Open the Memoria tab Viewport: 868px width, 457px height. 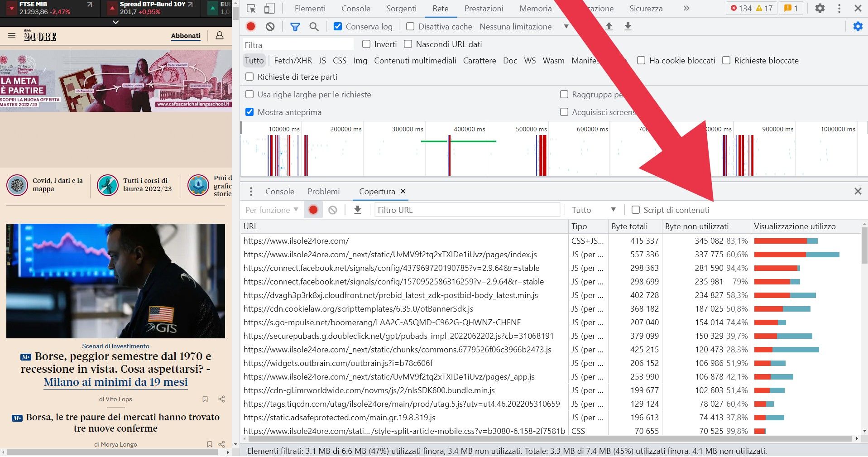pos(536,8)
